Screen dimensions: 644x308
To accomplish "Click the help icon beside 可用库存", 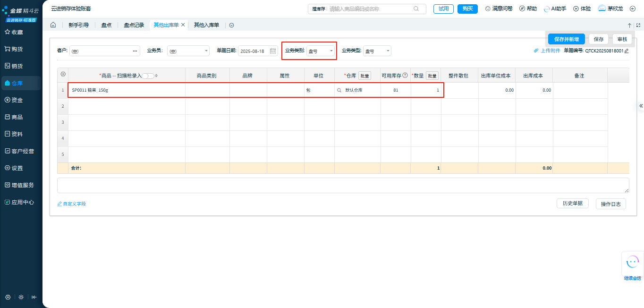I will click(405, 75).
